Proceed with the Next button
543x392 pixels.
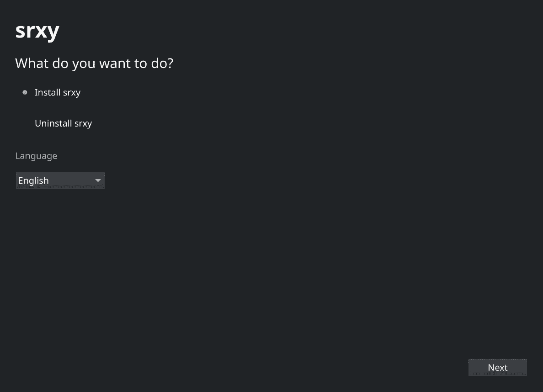click(x=498, y=367)
